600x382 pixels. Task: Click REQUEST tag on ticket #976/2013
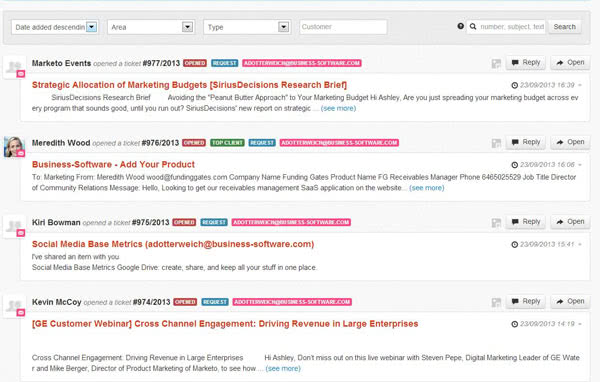click(262, 143)
